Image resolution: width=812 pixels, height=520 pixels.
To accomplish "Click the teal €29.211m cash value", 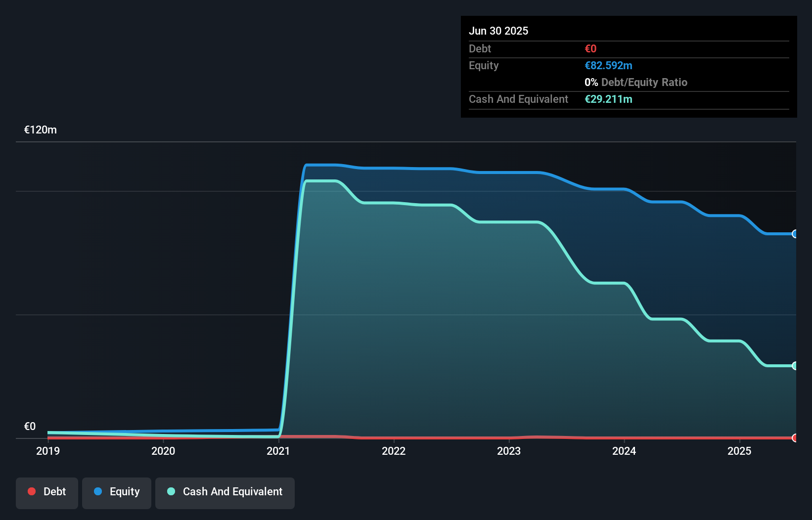I will click(609, 99).
